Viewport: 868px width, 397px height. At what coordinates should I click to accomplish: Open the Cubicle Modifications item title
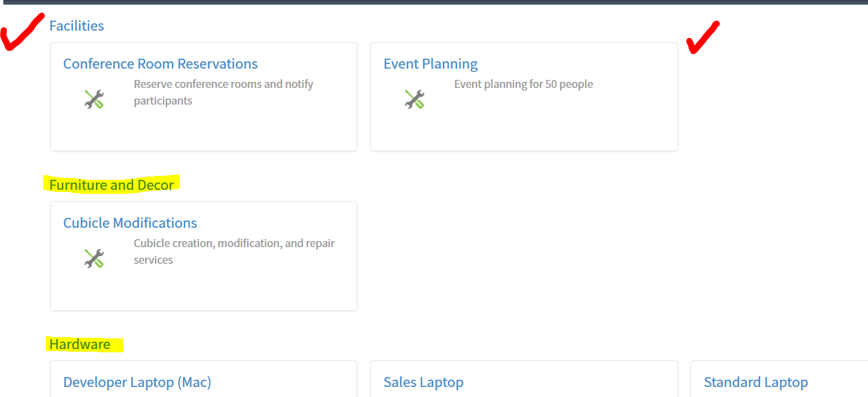click(x=130, y=223)
